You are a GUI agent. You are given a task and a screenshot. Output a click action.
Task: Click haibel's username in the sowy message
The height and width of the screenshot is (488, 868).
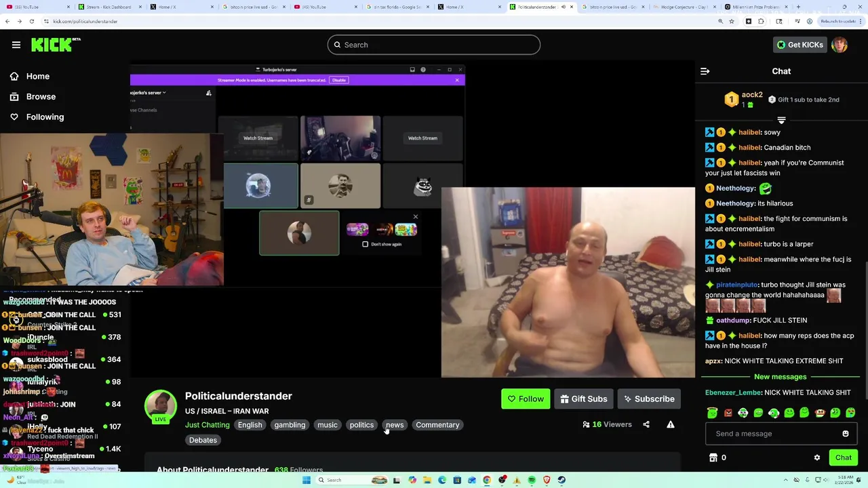point(749,132)
